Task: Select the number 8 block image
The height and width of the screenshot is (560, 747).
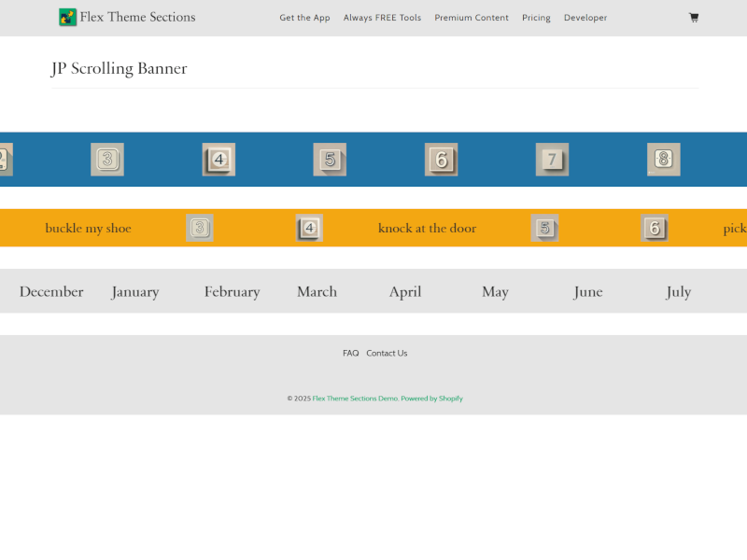Action: point(663,160)
